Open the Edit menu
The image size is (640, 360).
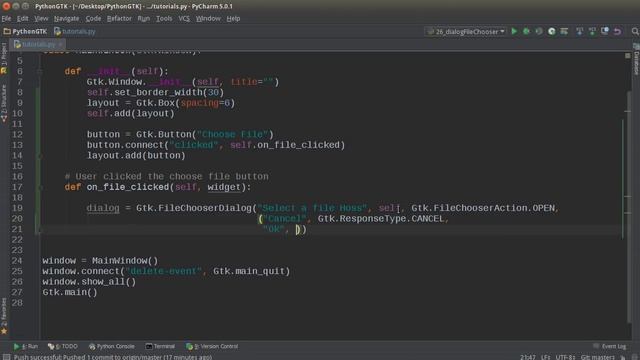[22, 18]
